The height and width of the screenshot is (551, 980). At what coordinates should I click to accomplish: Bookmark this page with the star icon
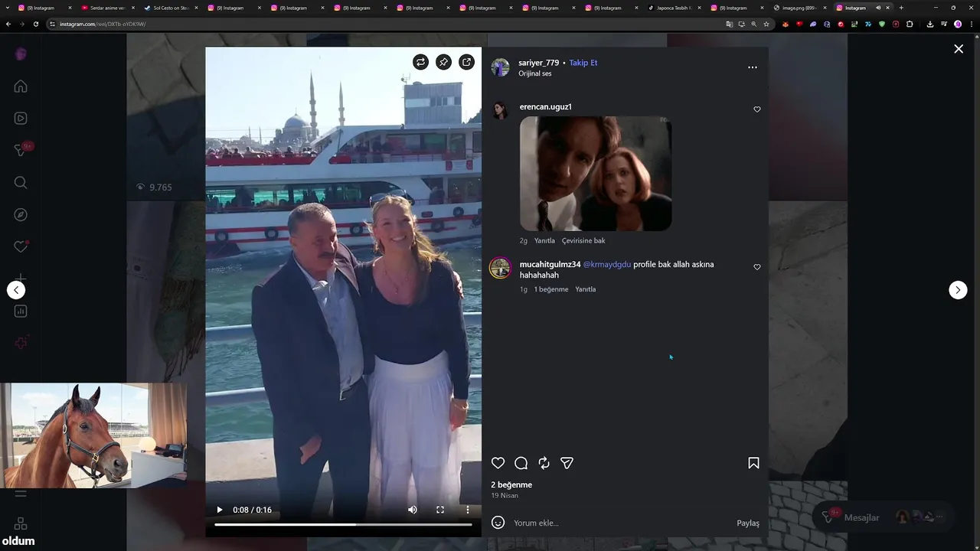pos(766,24)
